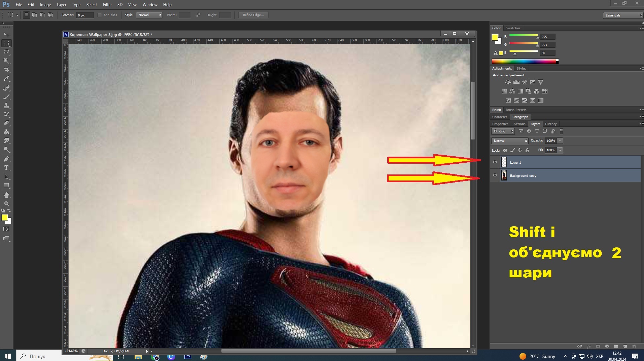Switch to the History tab

pyautogui.click(x=551, y=124)
